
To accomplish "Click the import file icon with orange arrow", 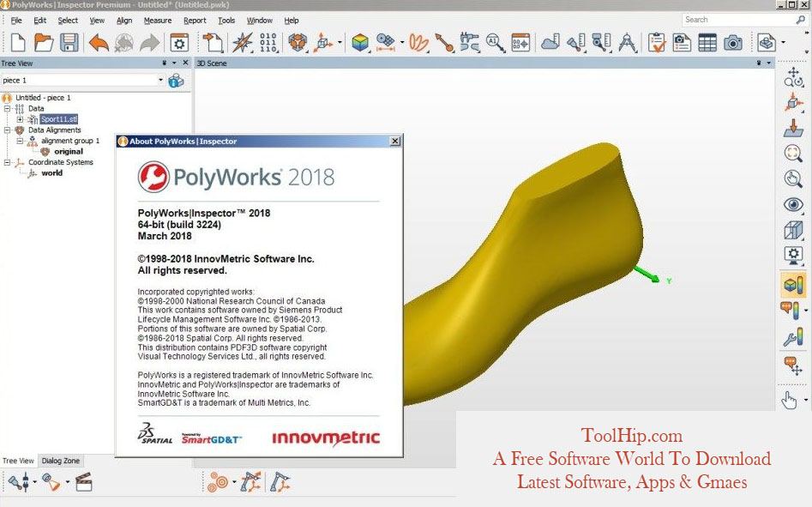I will click(x=213, y=43).
